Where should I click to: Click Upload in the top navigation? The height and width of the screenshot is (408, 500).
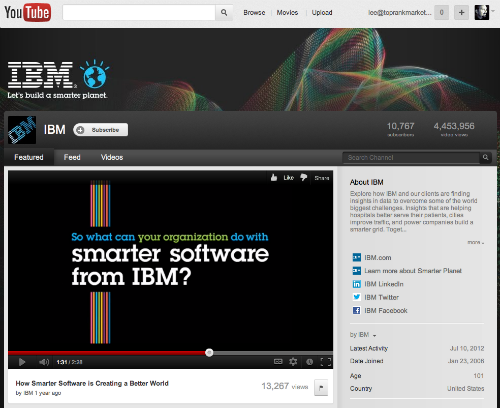click(x=322, y=13)
